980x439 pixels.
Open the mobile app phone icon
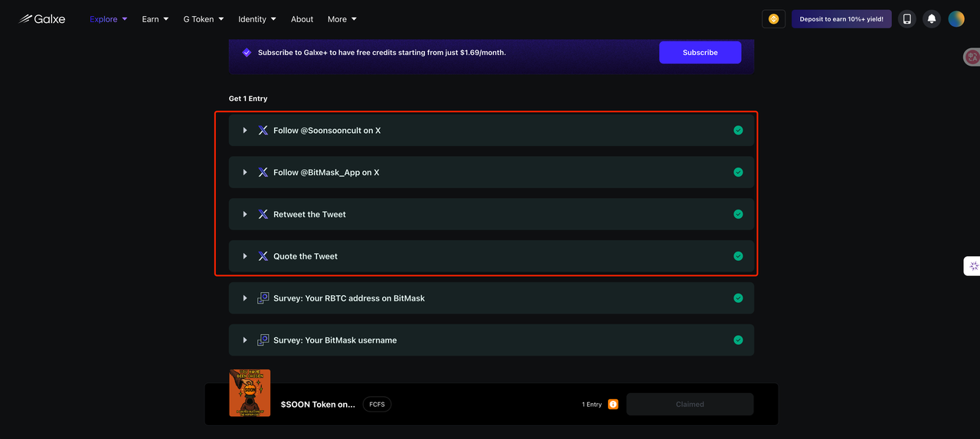coord(907,19)
